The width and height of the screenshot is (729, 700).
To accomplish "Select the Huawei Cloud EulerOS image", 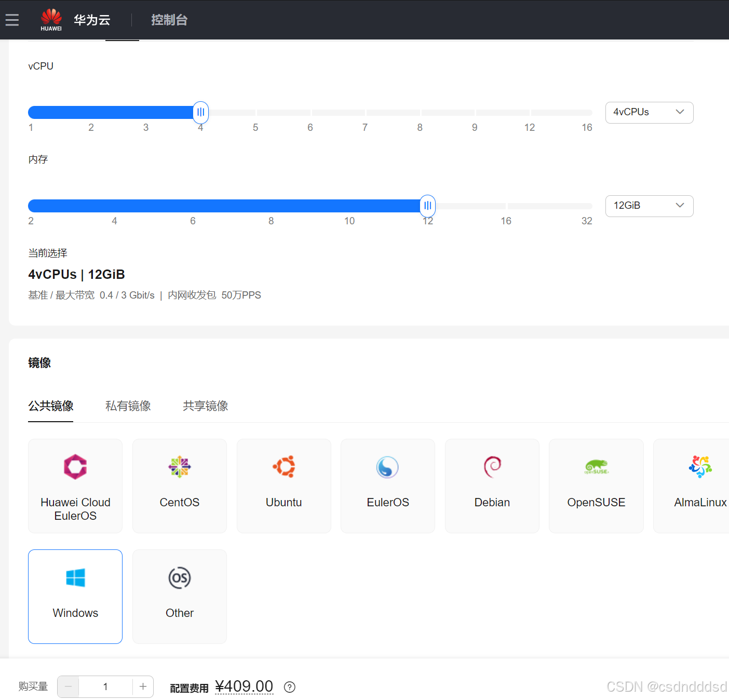I will (75, 486).
